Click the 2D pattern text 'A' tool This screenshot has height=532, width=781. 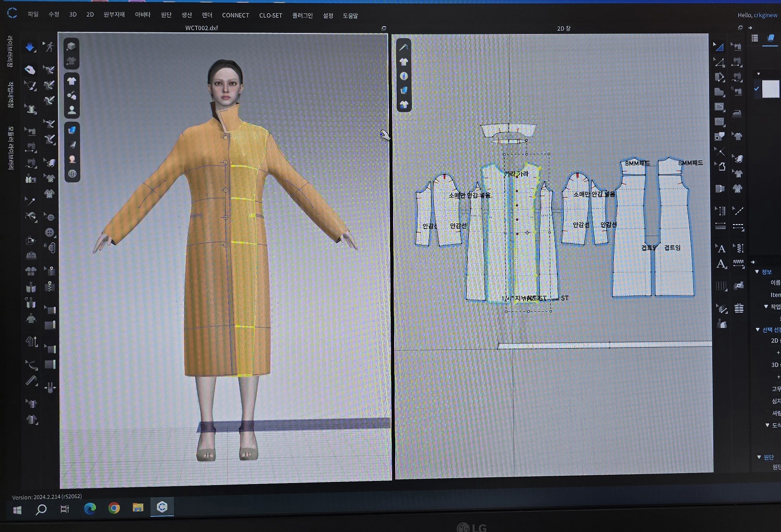[720, 249]
